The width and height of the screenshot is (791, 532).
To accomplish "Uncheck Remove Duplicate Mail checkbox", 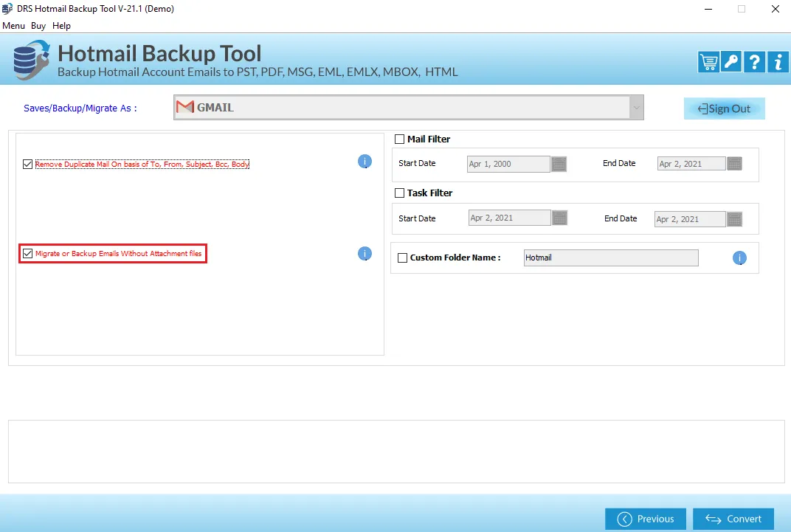I will pyautogui.click(x=28, y=165).
